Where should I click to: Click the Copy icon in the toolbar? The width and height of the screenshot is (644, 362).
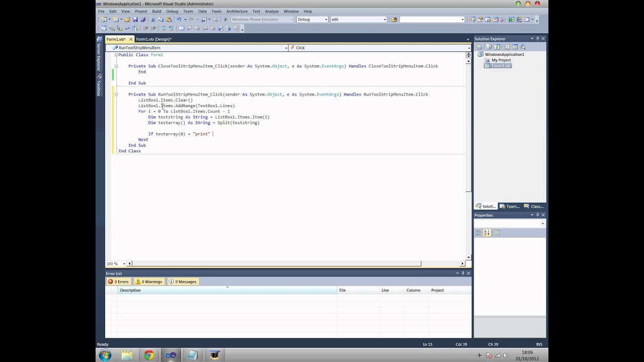pos(160,20)
